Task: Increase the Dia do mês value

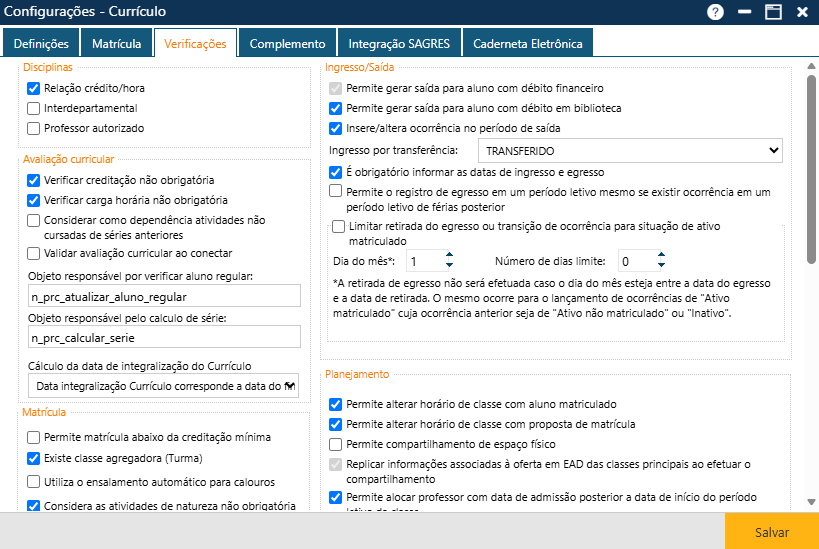Action: 449,255
